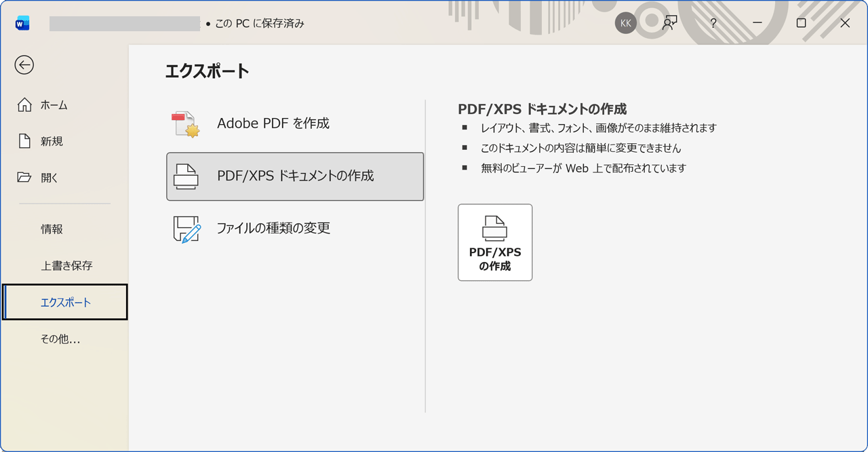Click the help question mark icon
This screenshot has width=868, height=452.
pos(713,22)
